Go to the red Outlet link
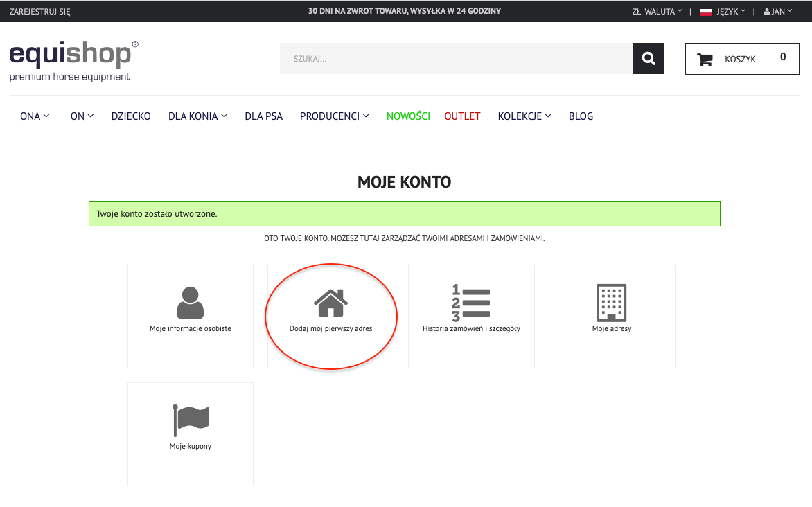This screenshot has height=507, width=812. [462, 116]
